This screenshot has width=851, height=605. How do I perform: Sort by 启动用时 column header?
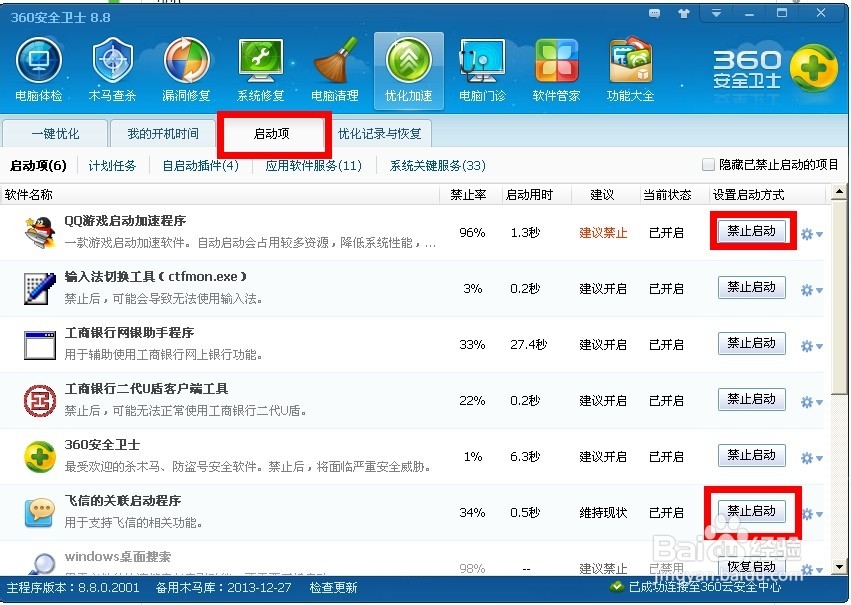click(529, 195)
